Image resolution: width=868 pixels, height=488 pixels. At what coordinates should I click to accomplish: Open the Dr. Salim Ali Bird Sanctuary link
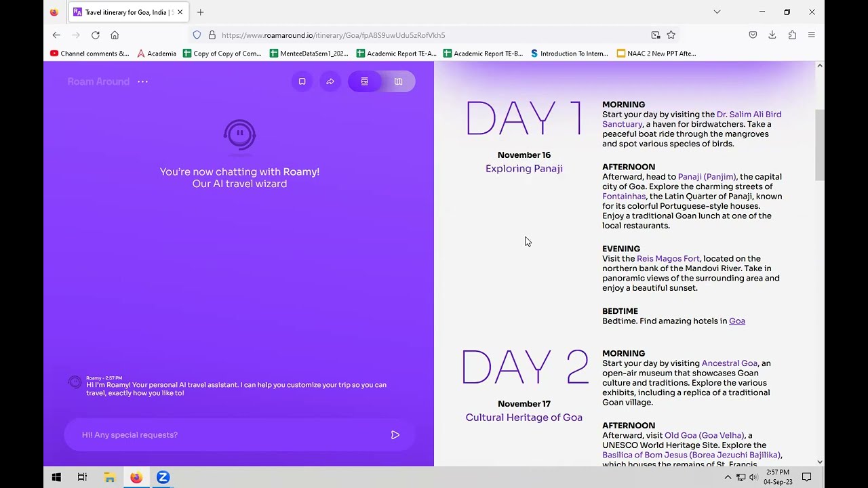[692, 119]
